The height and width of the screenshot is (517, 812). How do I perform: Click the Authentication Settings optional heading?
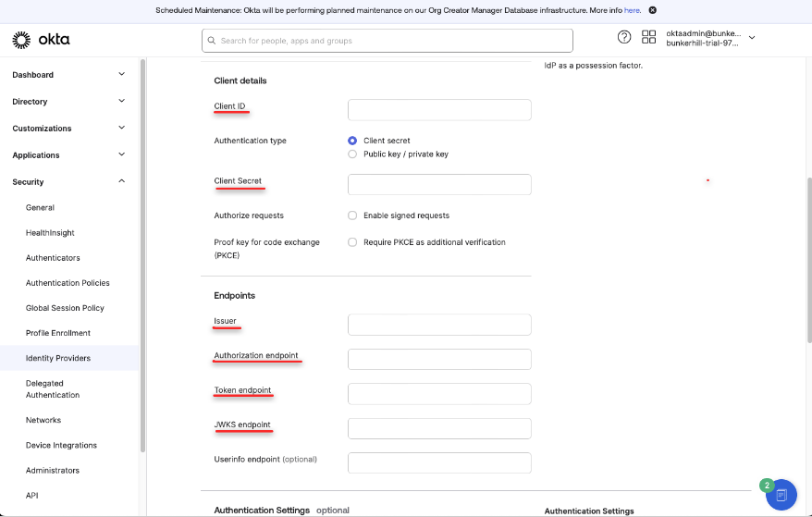[x=282, y=511]
